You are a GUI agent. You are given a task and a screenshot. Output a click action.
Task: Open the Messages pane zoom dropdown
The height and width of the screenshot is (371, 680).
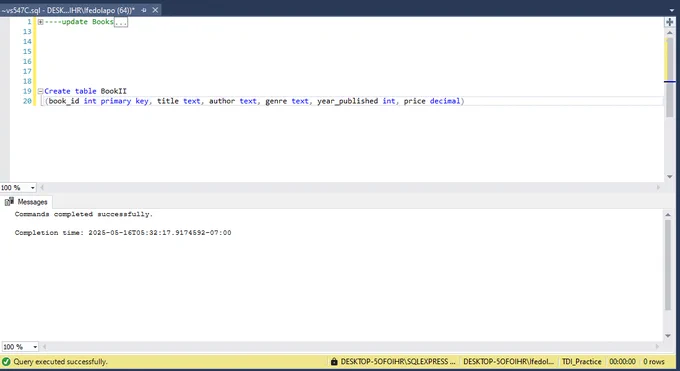(x=35, y=347)
